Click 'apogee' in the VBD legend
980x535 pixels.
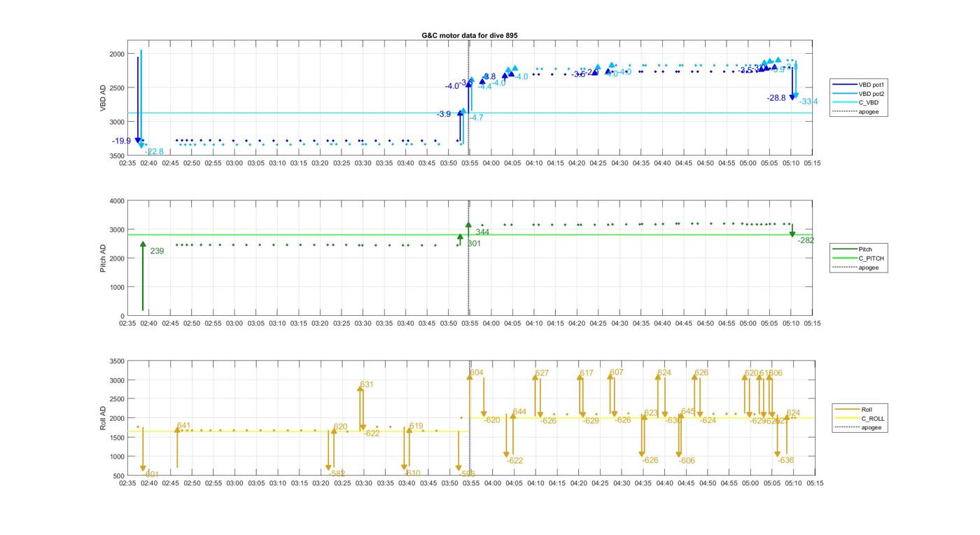click(x=869, y=111)
